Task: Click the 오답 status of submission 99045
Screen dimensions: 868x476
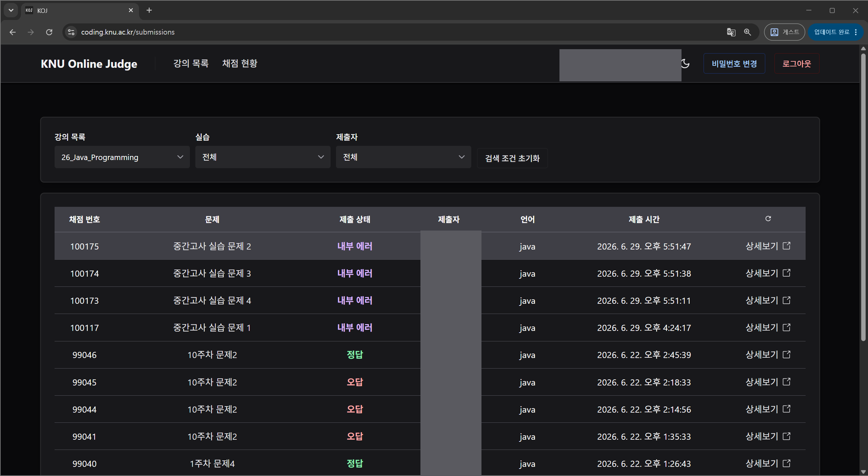Action: point(355,382)
